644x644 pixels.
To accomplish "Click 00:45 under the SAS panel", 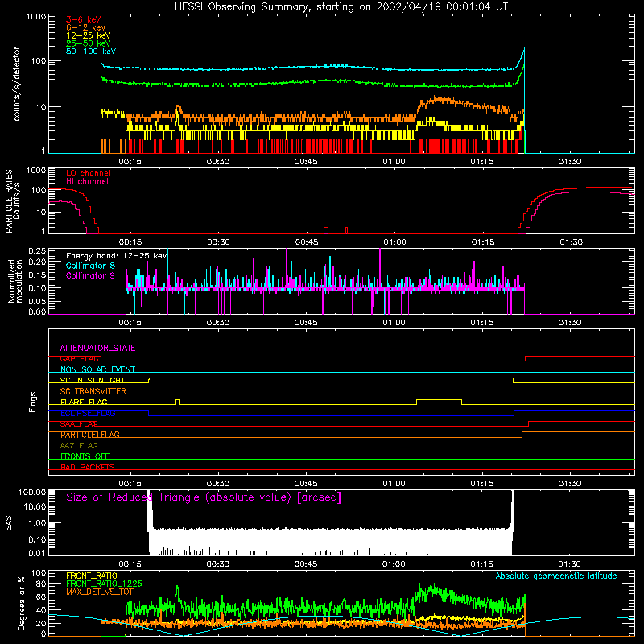I will click(x=306, y=564).
